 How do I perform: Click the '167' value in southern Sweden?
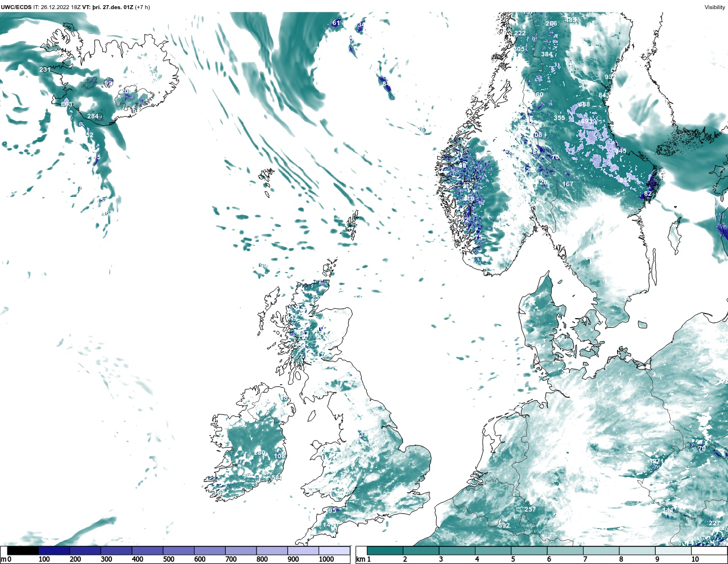(x=568, y=184)
